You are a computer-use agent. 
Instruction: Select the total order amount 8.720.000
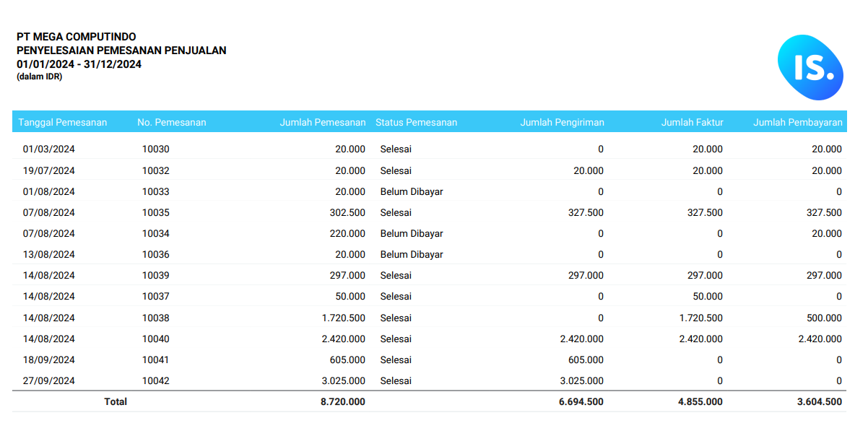pos(343,401)
